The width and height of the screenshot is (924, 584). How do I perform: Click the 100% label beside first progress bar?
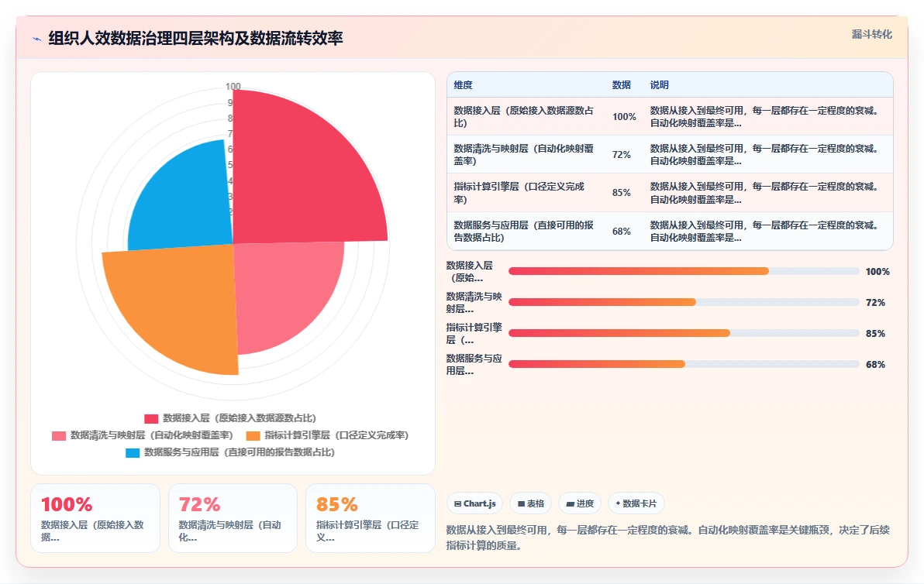click(x=877, y=271)
